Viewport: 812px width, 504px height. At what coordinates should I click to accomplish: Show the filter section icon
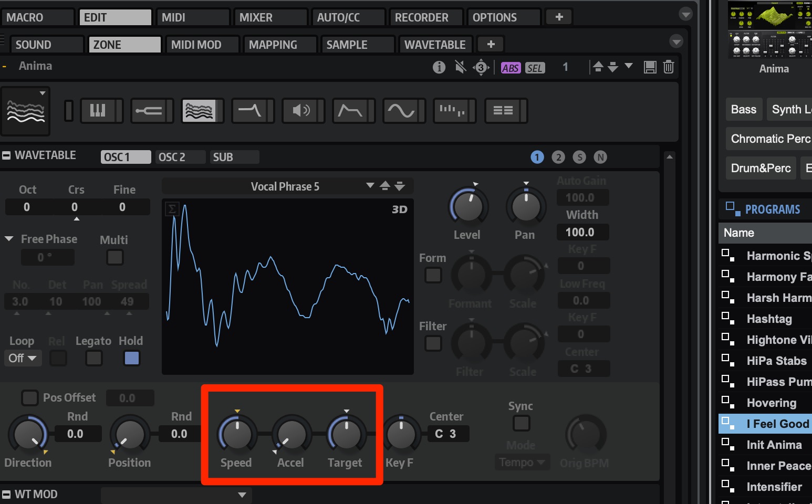(249, 110)
